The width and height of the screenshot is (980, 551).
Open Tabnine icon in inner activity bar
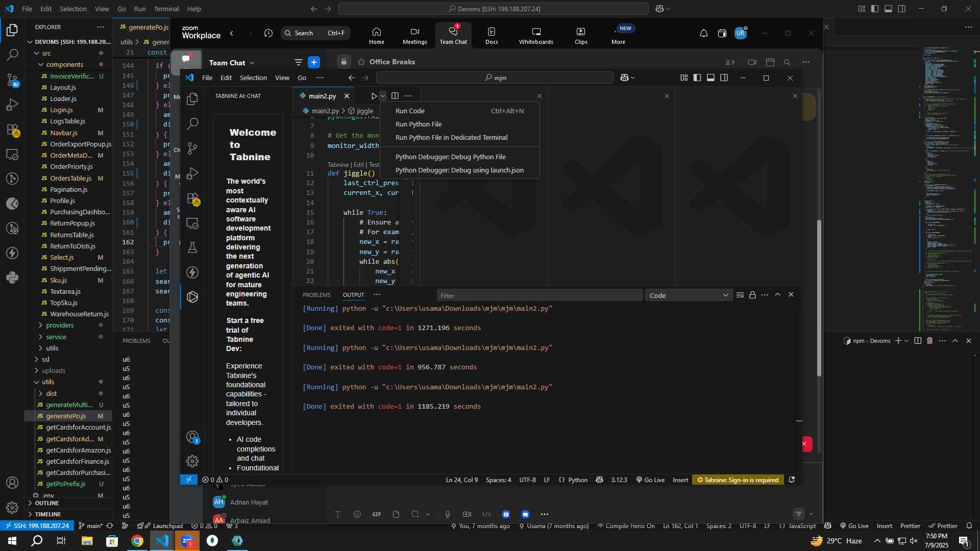192,297
